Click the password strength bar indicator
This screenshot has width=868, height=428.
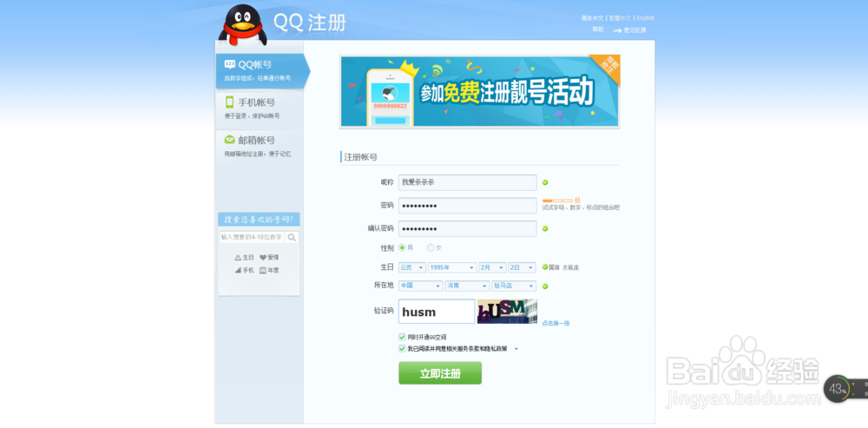[x=557, y=201]
